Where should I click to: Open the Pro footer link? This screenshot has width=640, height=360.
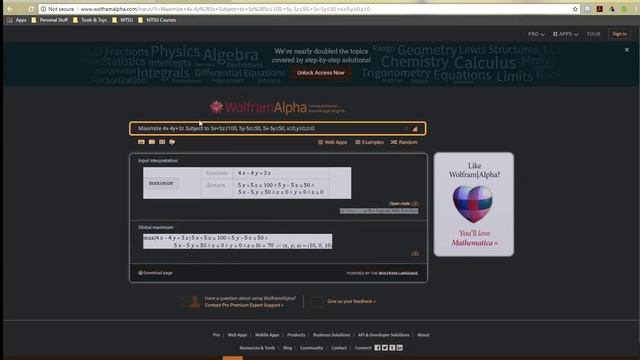click(216, 335)
